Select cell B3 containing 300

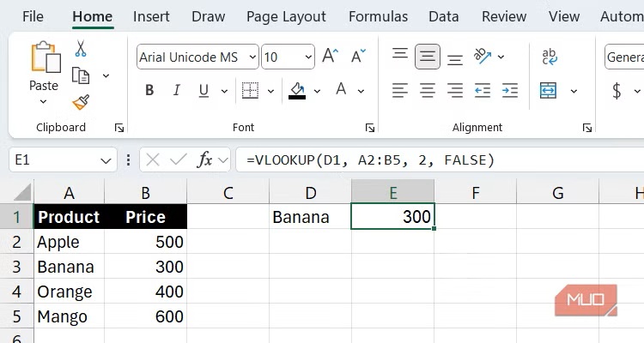[x=145, y=267]
